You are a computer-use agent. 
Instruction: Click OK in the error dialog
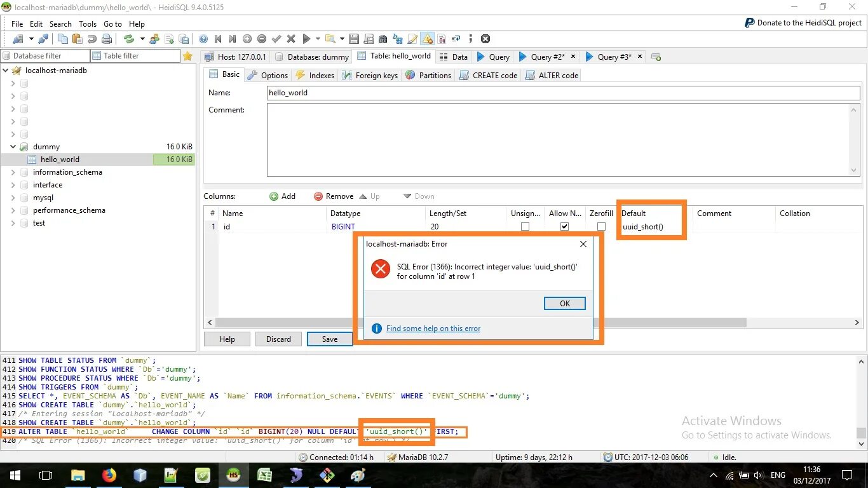pyautogui.click(x=564, y=304)
